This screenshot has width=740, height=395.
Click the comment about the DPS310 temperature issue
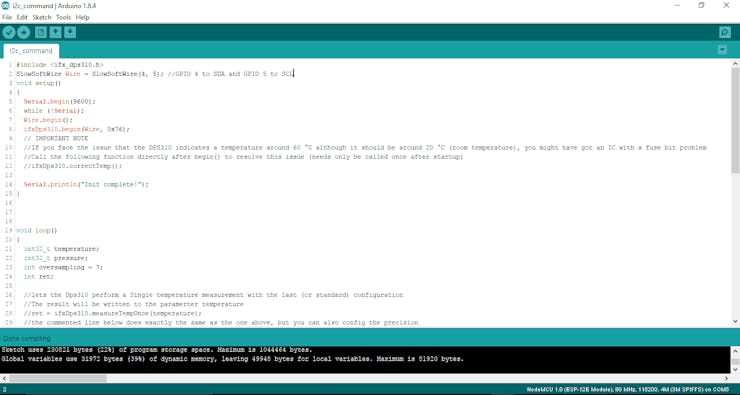coord(365,148)
